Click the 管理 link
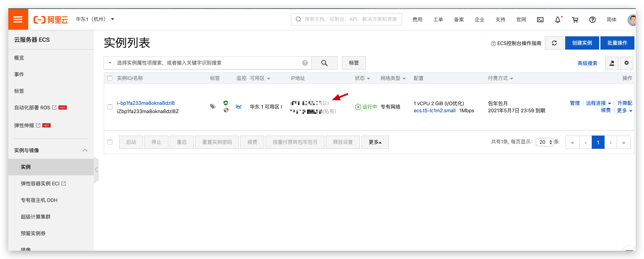Viewport: 644px width, 259px height. [x=574, y=103]
